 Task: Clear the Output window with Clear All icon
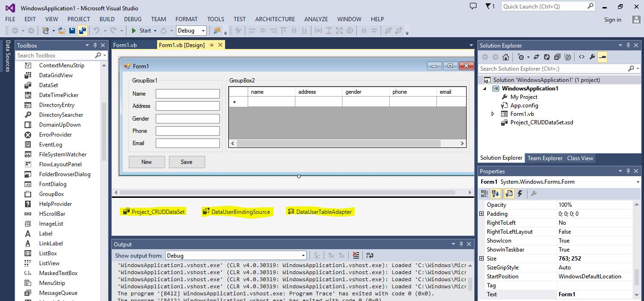pos(356,254)
